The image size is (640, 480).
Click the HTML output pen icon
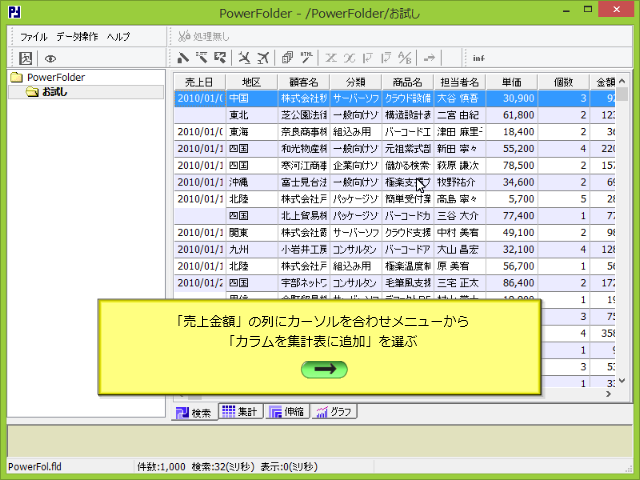pyautogui.click(x=306, y=58)
